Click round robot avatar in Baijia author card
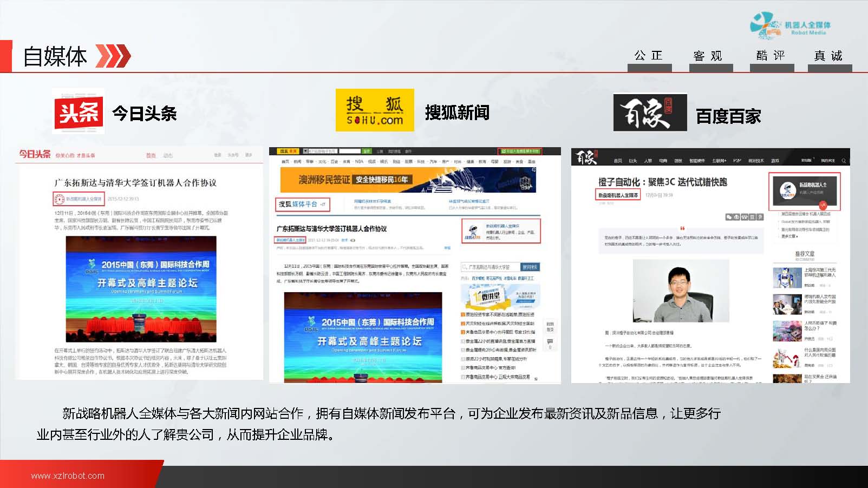Screen dimensions: 868x488 tap(787, 190)
